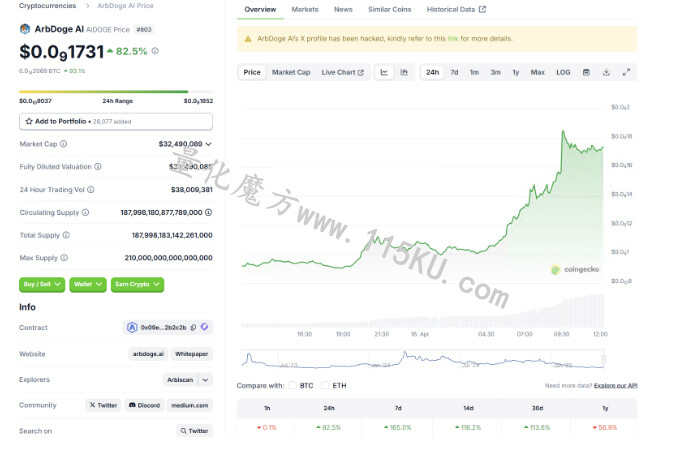This screenshot has height=454, width=681.
Task: Open the Earn Crypto dropdown
Action: [137, 285]
